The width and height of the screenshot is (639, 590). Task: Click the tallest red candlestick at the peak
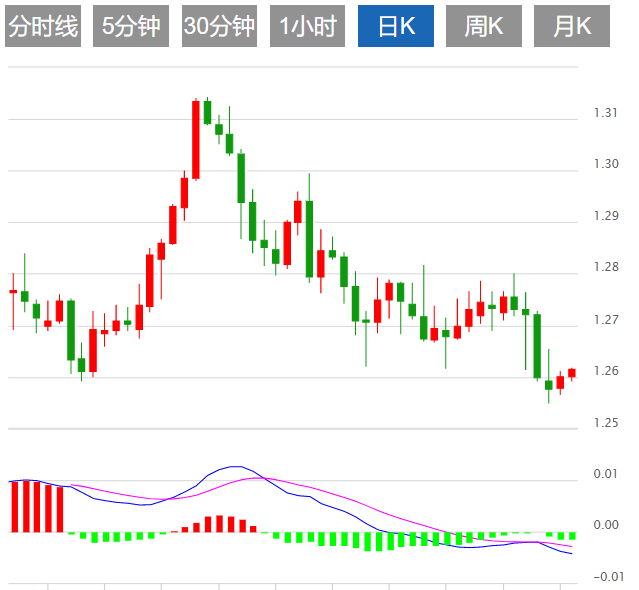point(196,140)
